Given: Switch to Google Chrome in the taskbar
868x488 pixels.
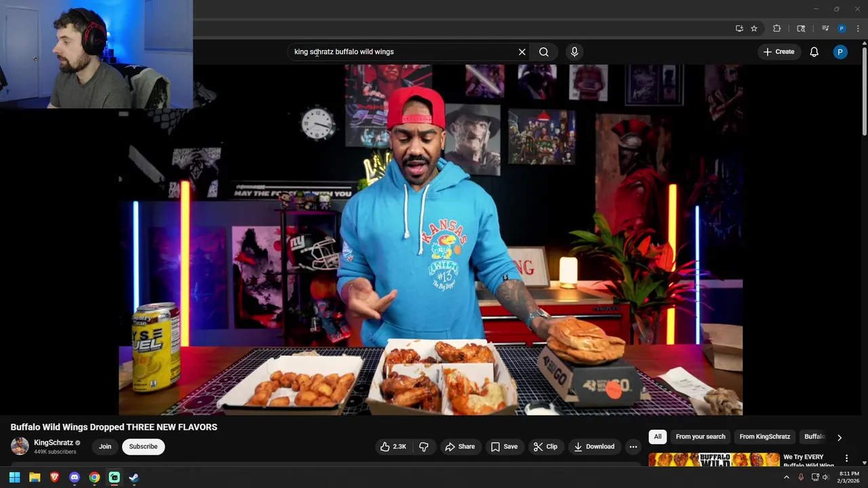Looking at the screenshot, I should coord(94,477).
